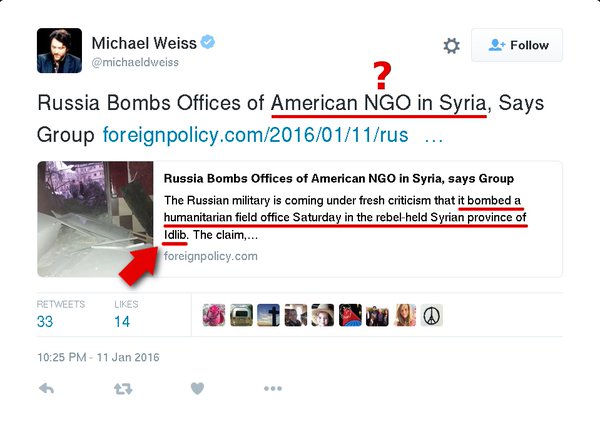Open the Michael Weiss display name
This screenshot has width=600, height=427.
click(144, 43)
